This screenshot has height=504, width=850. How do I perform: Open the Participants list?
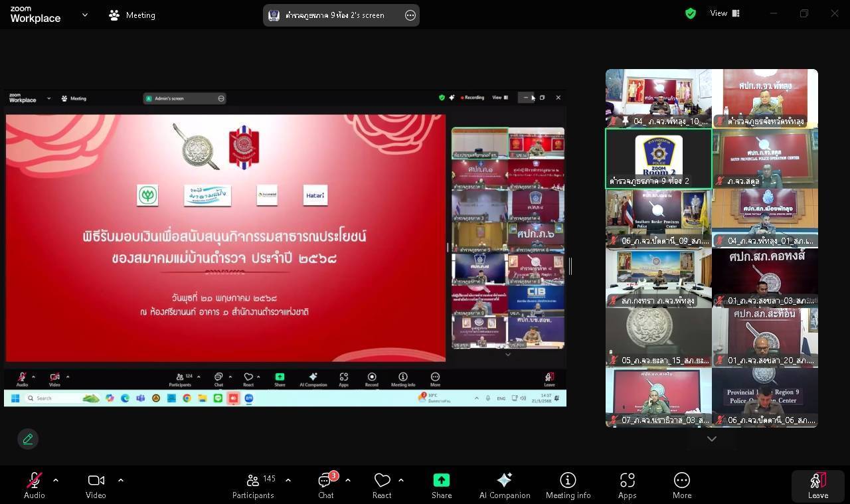[x=253, y=485]
